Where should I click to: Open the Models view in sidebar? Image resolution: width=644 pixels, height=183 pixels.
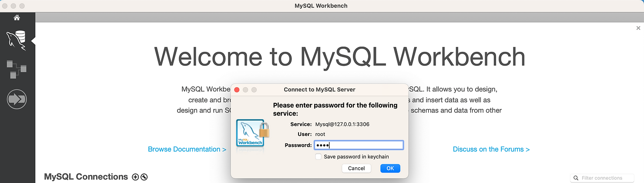pos(17,70)
